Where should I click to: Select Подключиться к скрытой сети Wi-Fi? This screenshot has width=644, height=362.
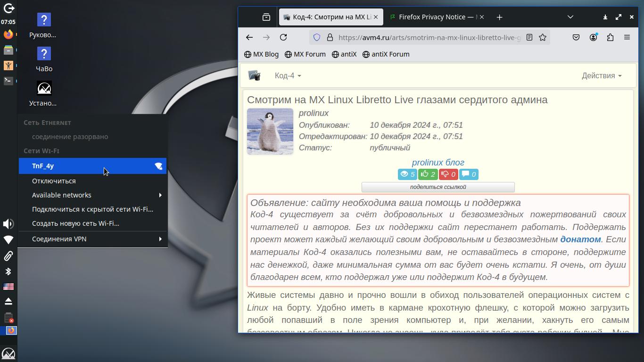[92, 209]
